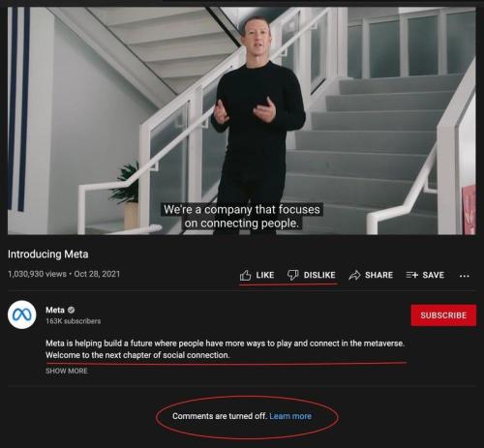Click the Share arrow icon

click(x=354, y=275)
